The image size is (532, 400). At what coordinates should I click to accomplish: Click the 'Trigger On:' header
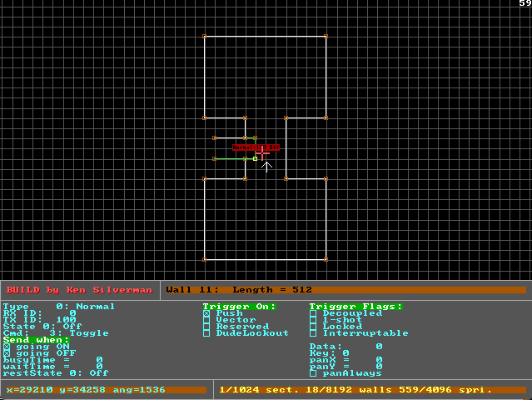[240, 307]
